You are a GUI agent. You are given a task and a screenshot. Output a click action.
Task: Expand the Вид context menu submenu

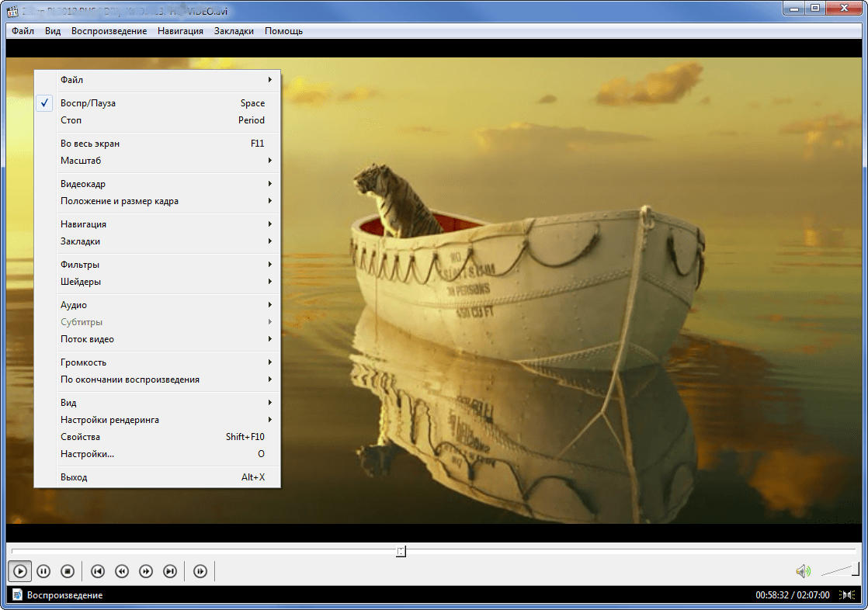click(x=158, y=403)
